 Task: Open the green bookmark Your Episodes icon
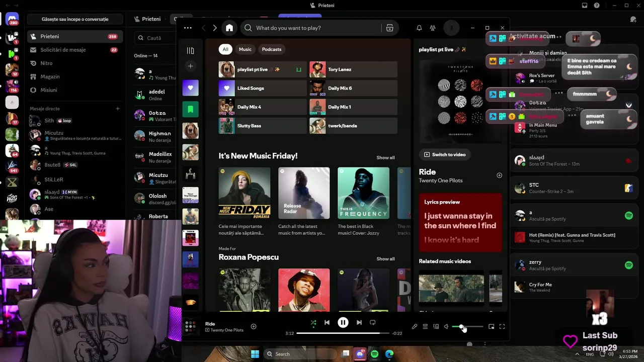coord(190,109)
